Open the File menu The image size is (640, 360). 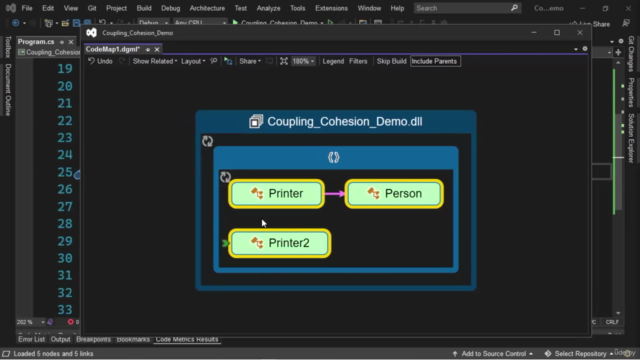pos(27,8)
